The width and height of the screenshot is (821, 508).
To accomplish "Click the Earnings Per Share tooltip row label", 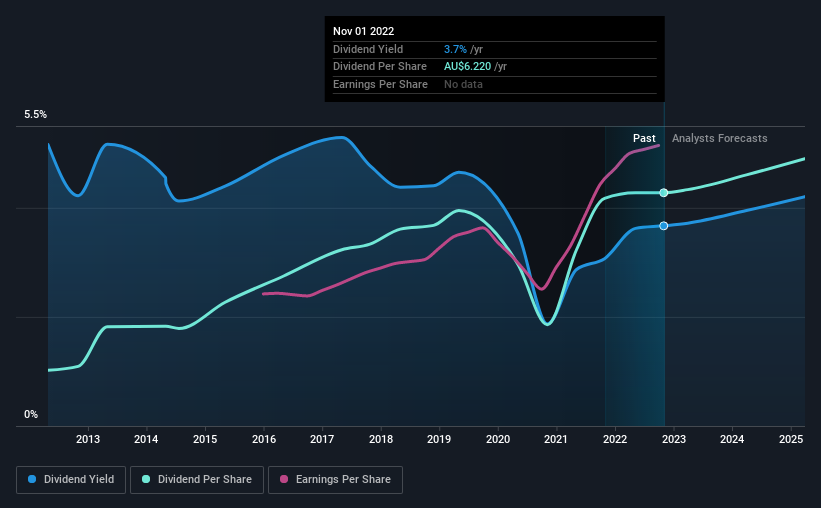I will coord(380,84).
